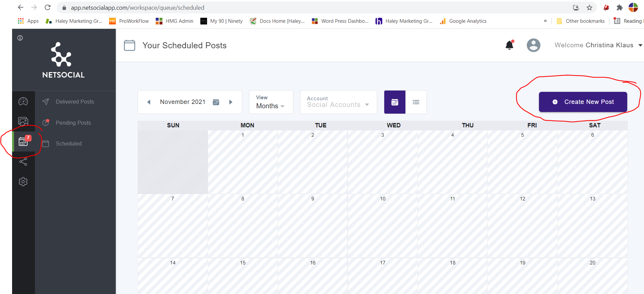Open the browser extensions puzzle icon
Screen dimensions: 644x294
[x=620, y=7]
